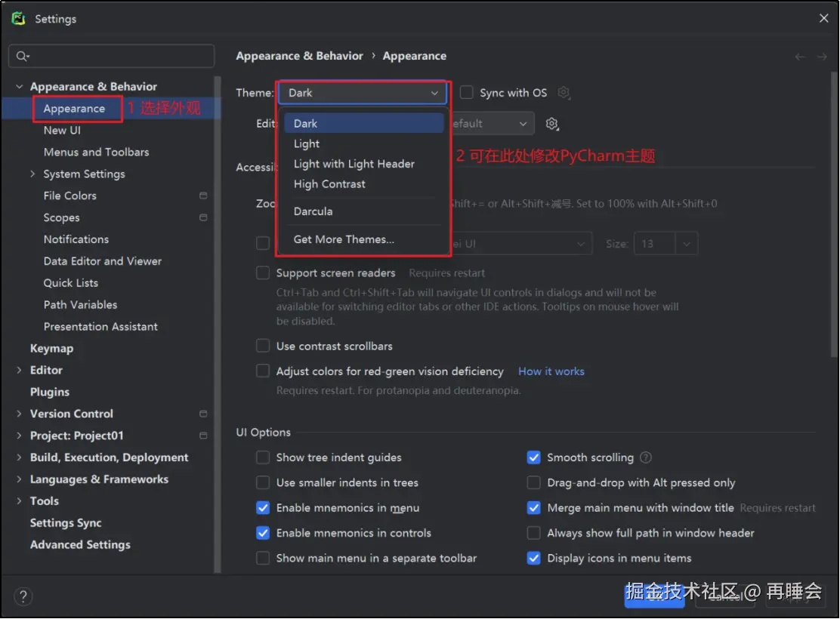Select the Light theme option
This screenshot has height=619, width=840.
tap(364, 143)
